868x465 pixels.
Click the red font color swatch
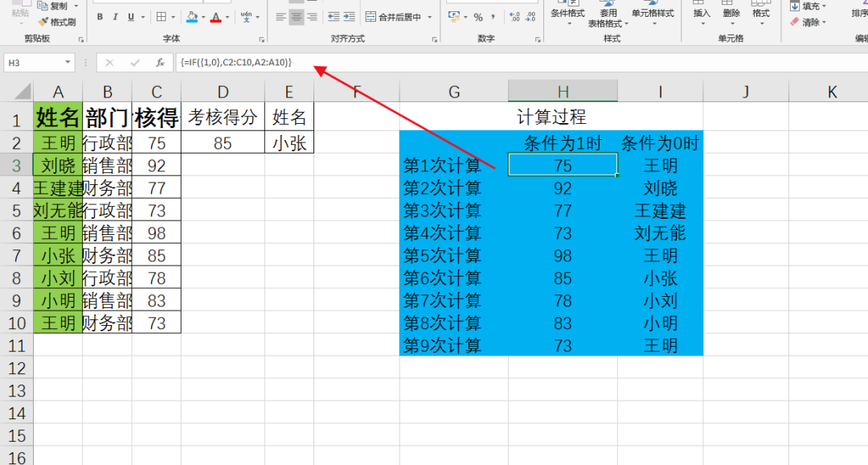[x=215, y=17]
